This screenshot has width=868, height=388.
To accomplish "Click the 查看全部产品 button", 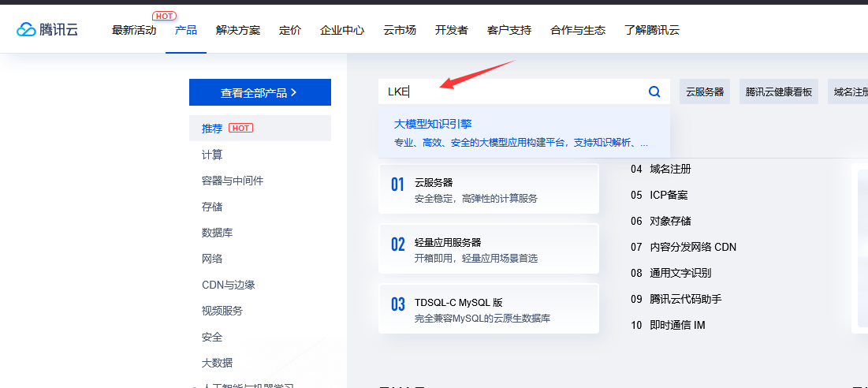I will click(x=259, y=92).
